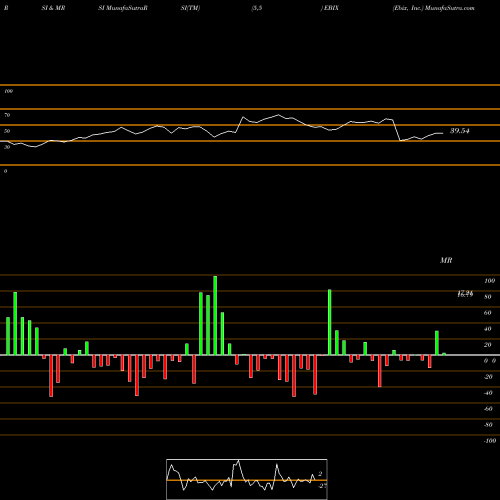The width and height of the screenshot is (500, 500).
Task: Click the MR label above the bar chart
Action: pos(446,260)
